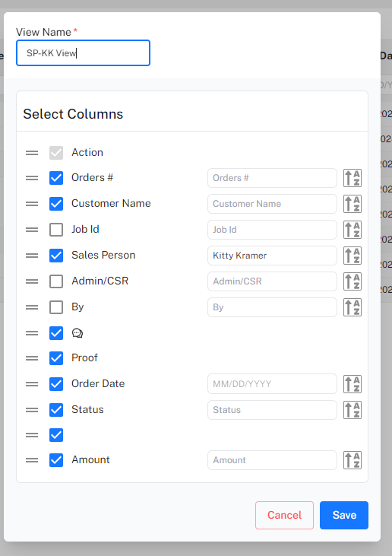Toggle the unlabeled checkbox below Status
The width and height of the screenshot is (392, 556).
tap(56, 435)
